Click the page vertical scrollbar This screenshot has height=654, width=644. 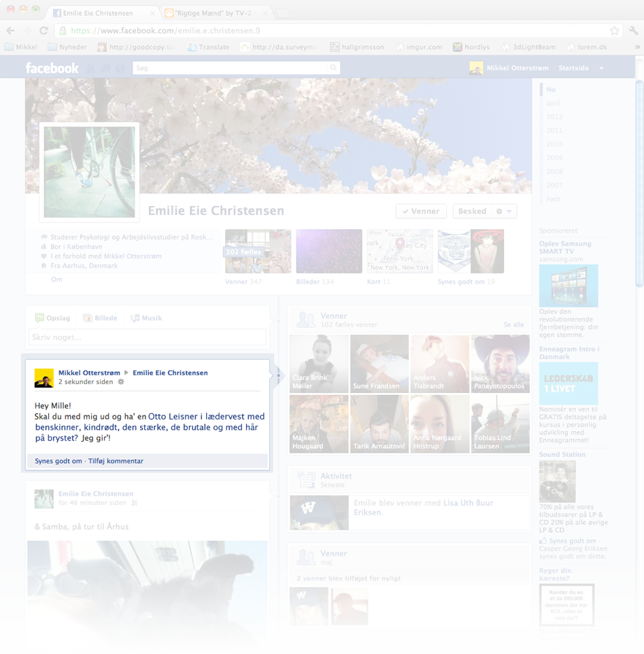point(639,184)
